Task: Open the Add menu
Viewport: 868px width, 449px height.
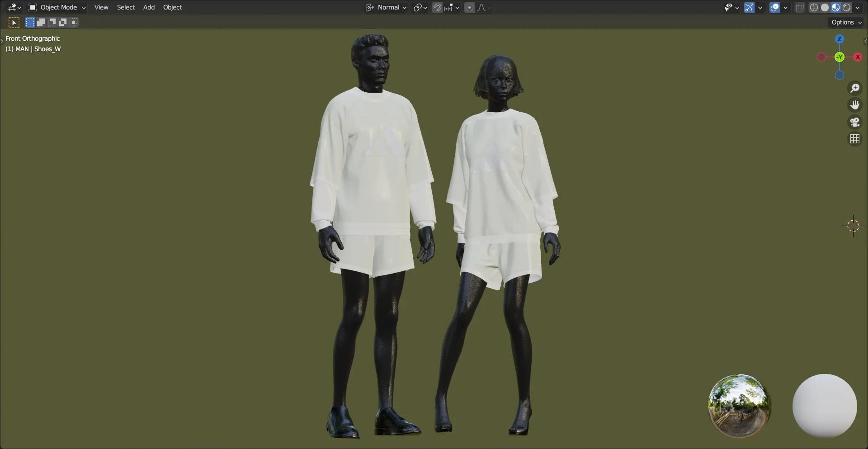Action: 149,7
